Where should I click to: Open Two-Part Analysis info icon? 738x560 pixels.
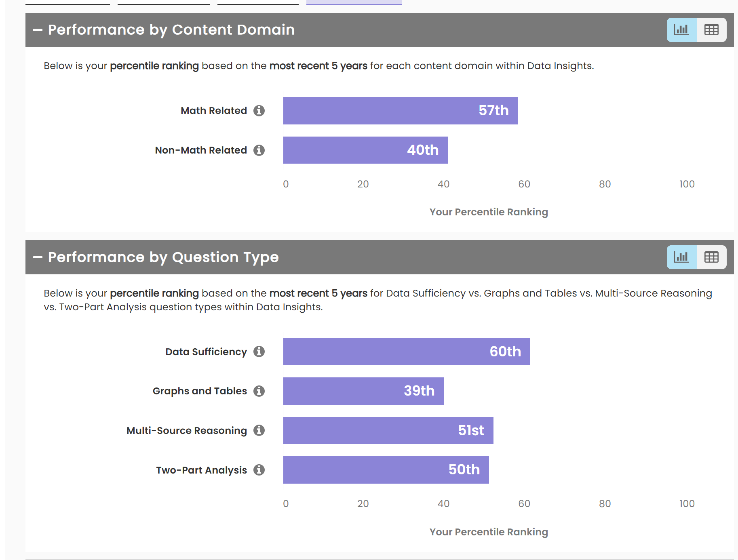click(259, 470)
